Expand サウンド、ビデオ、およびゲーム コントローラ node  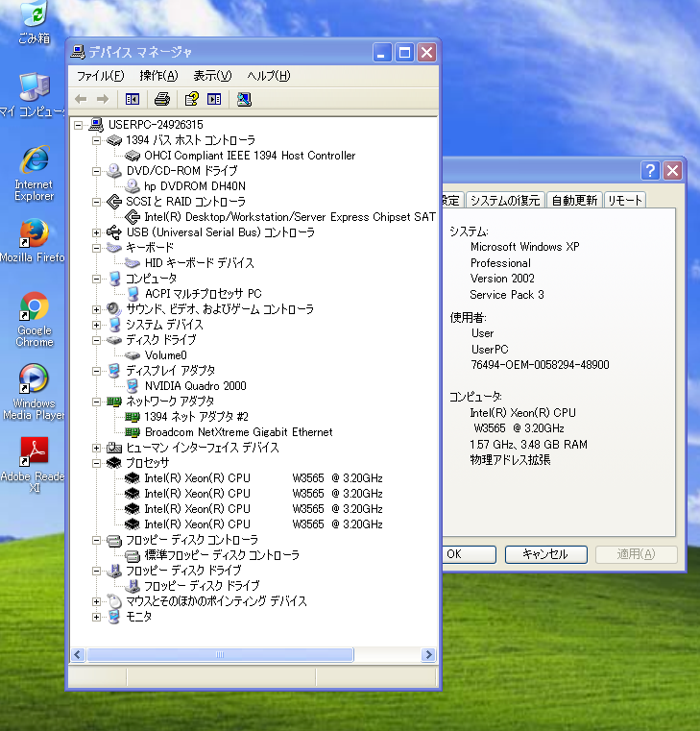click(x=96, y=309)
